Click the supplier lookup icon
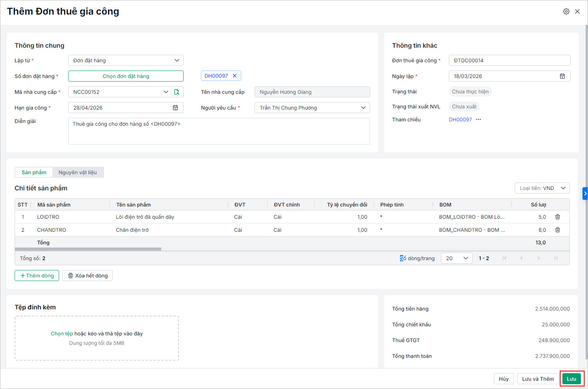The image size is (588, 389). 177,92
